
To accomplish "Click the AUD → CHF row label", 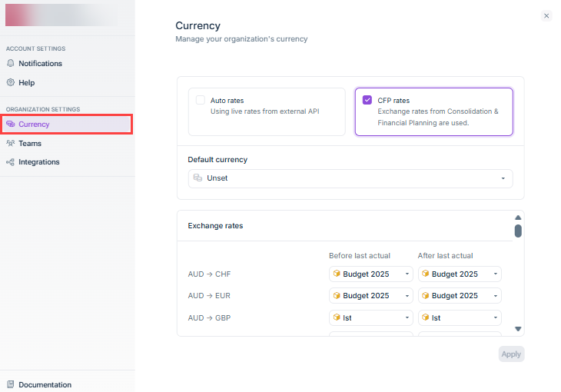I will click(209, 274).
